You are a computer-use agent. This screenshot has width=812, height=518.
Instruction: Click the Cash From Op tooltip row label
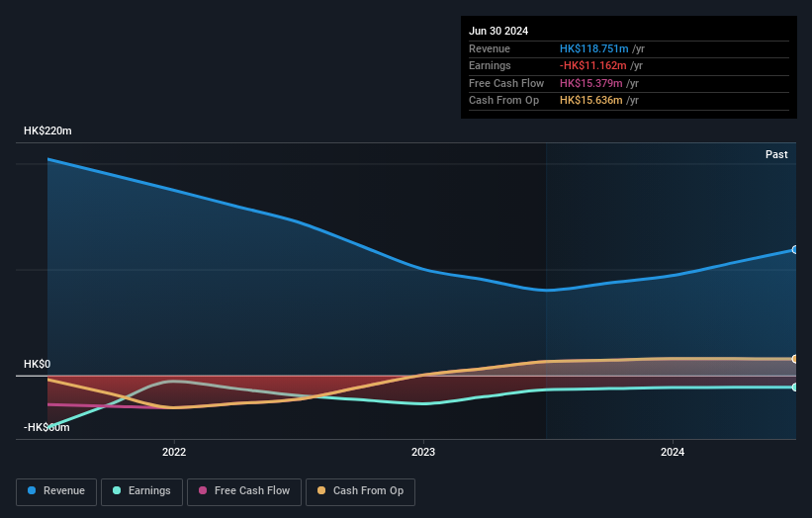[503, 101]
